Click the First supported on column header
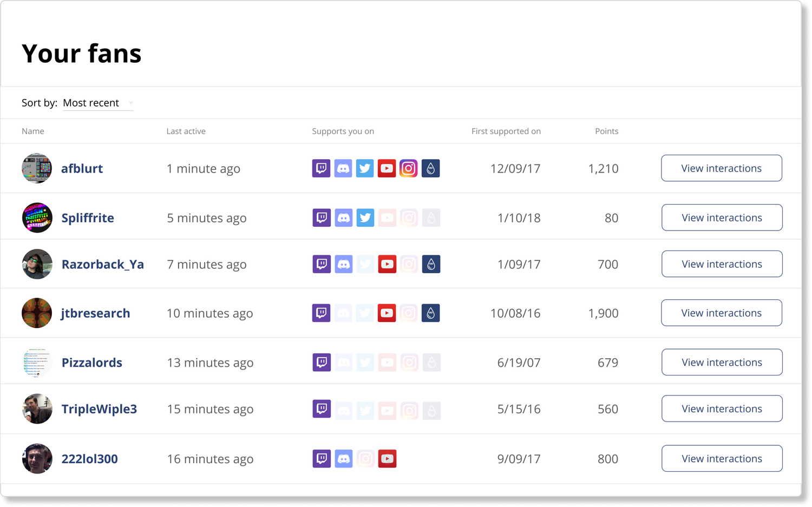Viewport: 812px width, 507px height. [506, 131]
